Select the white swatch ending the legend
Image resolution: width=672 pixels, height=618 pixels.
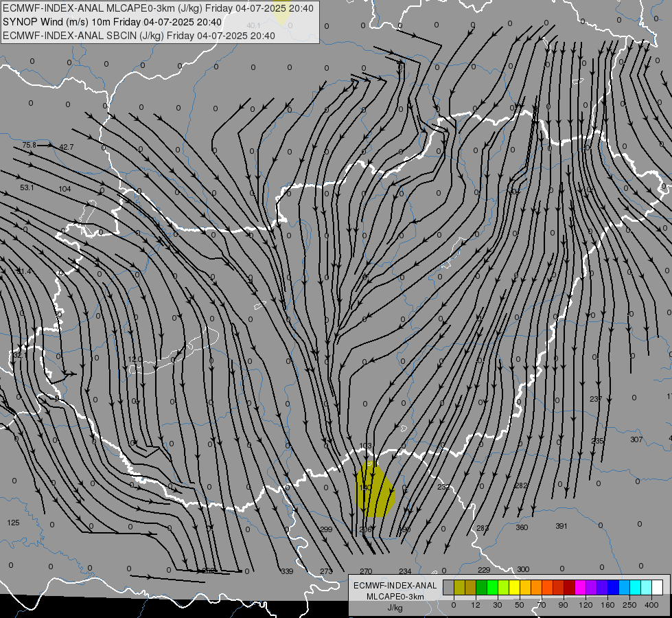(658, 587)
